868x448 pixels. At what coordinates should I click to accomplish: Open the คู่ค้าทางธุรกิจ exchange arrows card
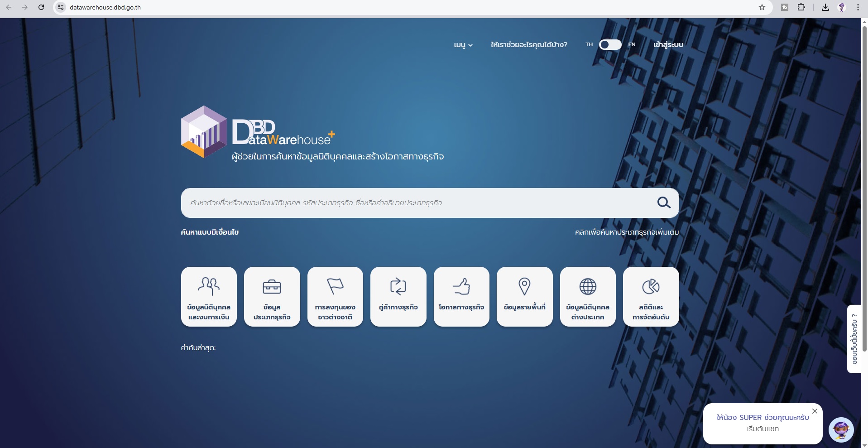(x=398, y=297)
